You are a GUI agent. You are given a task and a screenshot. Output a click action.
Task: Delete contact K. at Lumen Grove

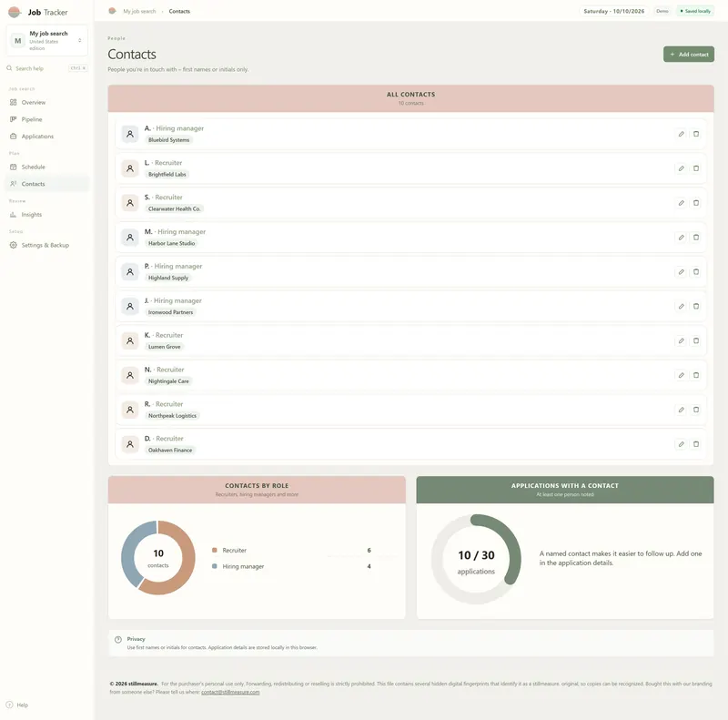(x=696, y=341)
